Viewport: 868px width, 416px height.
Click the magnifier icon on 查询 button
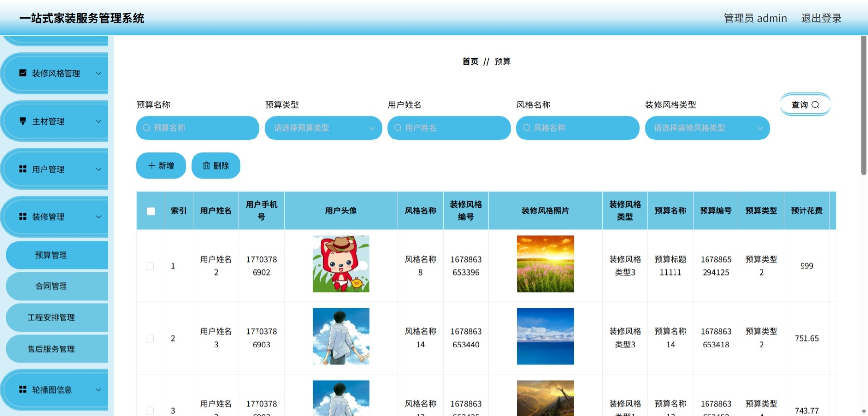815,104
